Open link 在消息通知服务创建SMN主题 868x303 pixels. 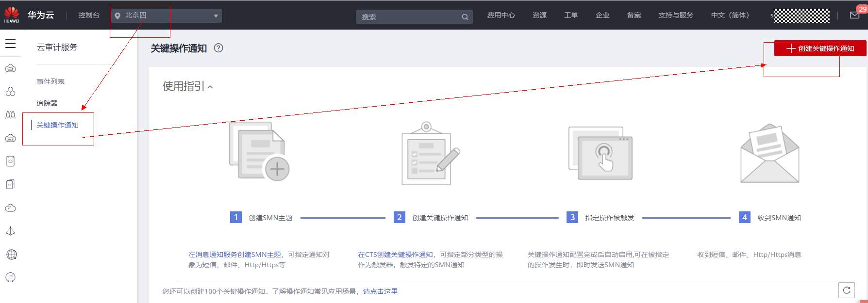click(x=234, y=255)
